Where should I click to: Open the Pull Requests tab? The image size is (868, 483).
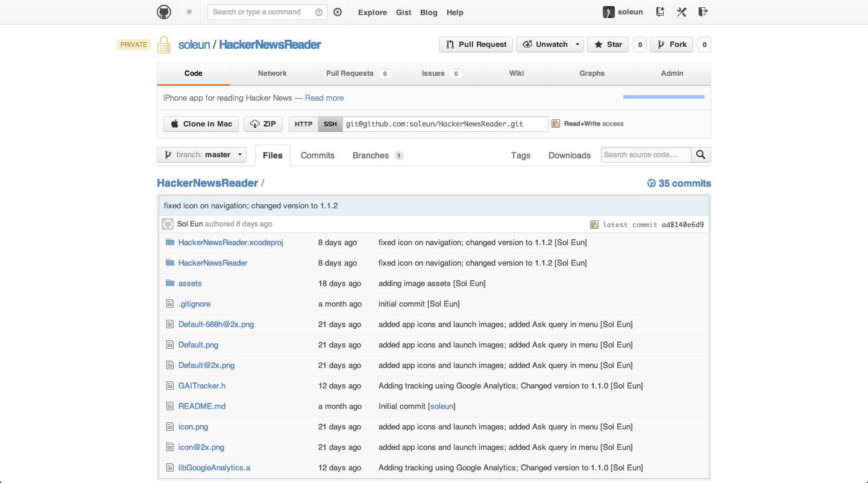(x=358, y=73)
